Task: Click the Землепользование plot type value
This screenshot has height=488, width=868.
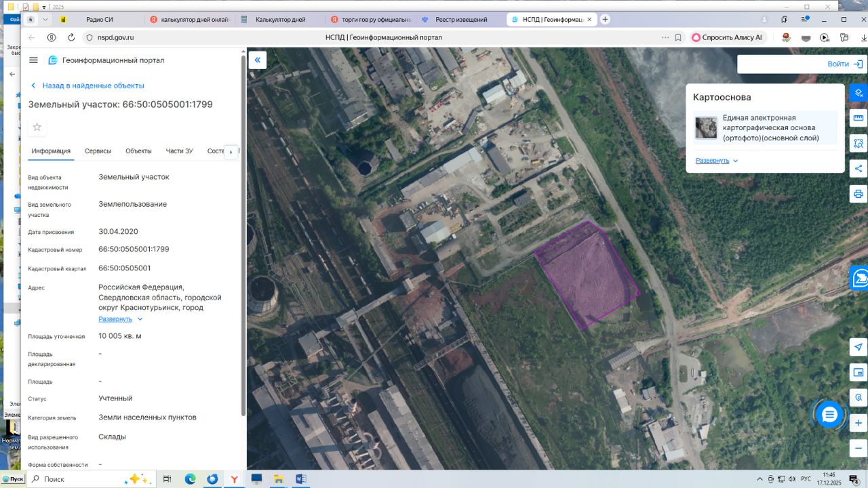Action: click(x=132, y=204)
